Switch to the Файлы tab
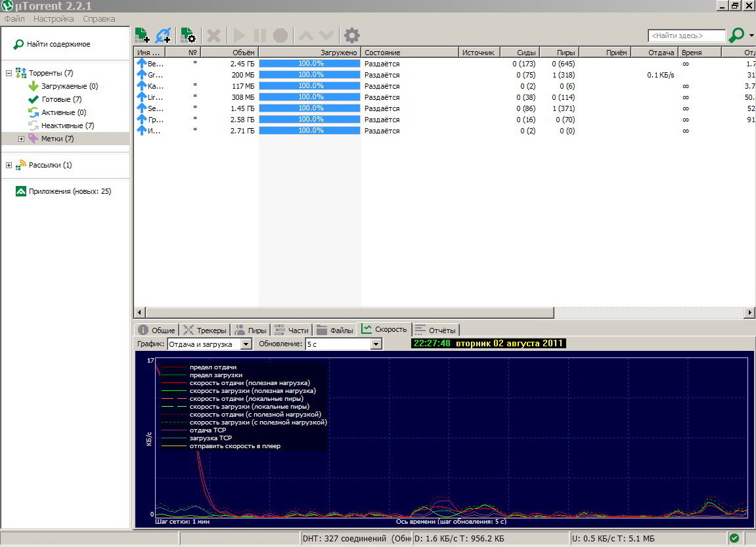The image size is (756, 548). pos(335,330)
